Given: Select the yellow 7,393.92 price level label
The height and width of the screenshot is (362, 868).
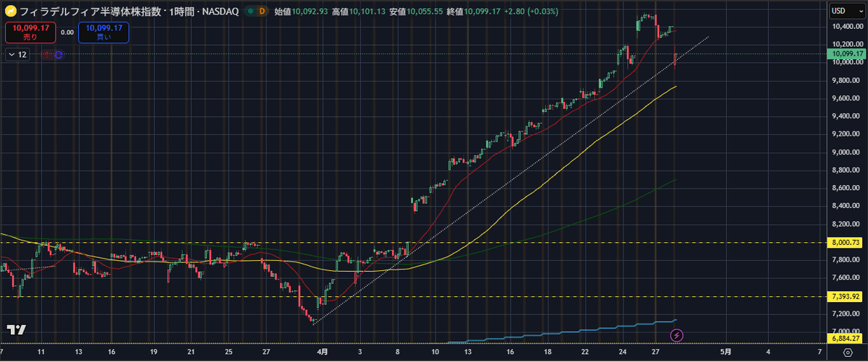Looking at the screenshot, I should [x=846, y=297].
